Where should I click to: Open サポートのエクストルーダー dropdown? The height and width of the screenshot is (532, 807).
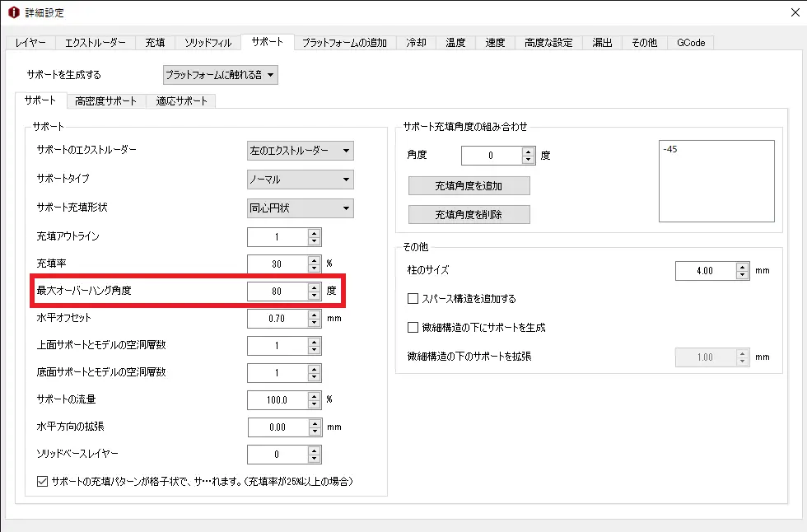[300, 151]
